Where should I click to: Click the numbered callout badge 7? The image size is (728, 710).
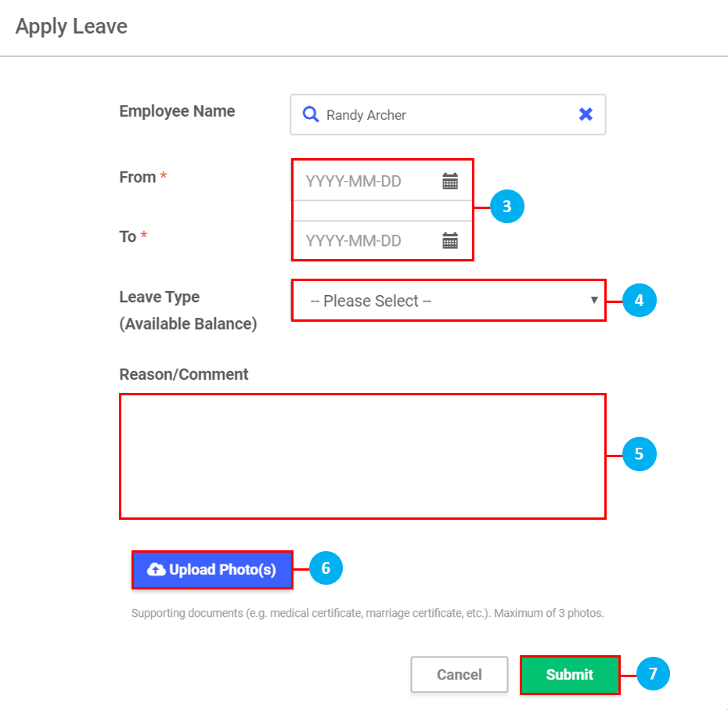(653, 674)
